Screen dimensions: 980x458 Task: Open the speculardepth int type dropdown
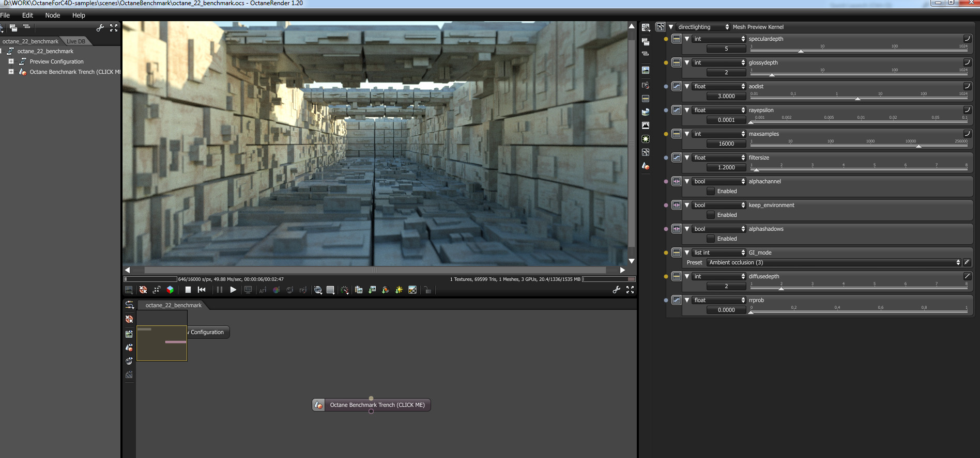(x=719, y=39)
